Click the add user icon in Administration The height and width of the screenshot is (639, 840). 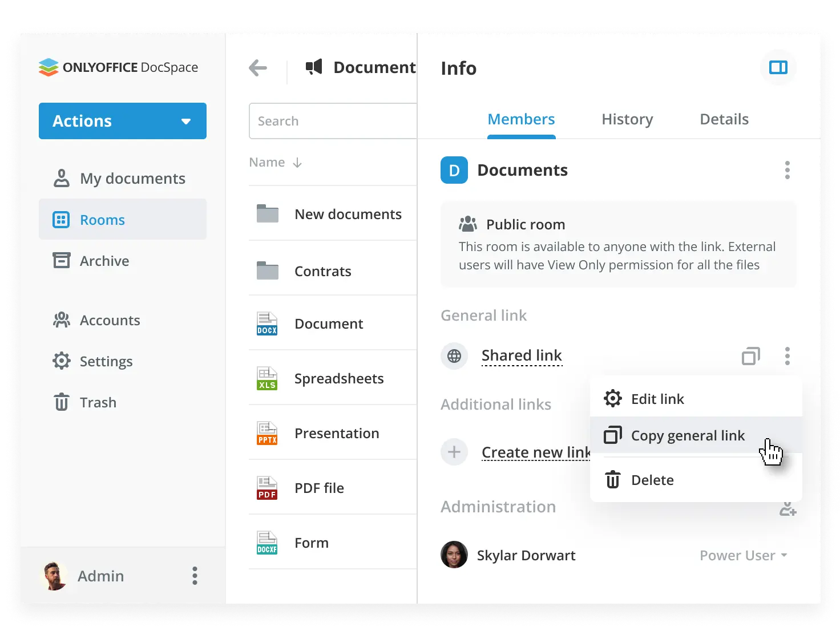[x=787, y=509]
